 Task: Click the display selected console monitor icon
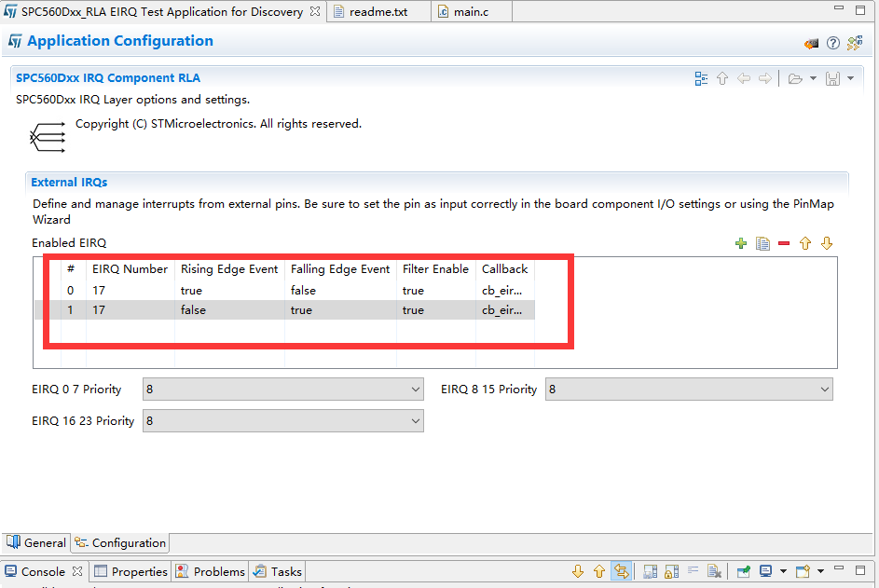click(x=766, y=571)
